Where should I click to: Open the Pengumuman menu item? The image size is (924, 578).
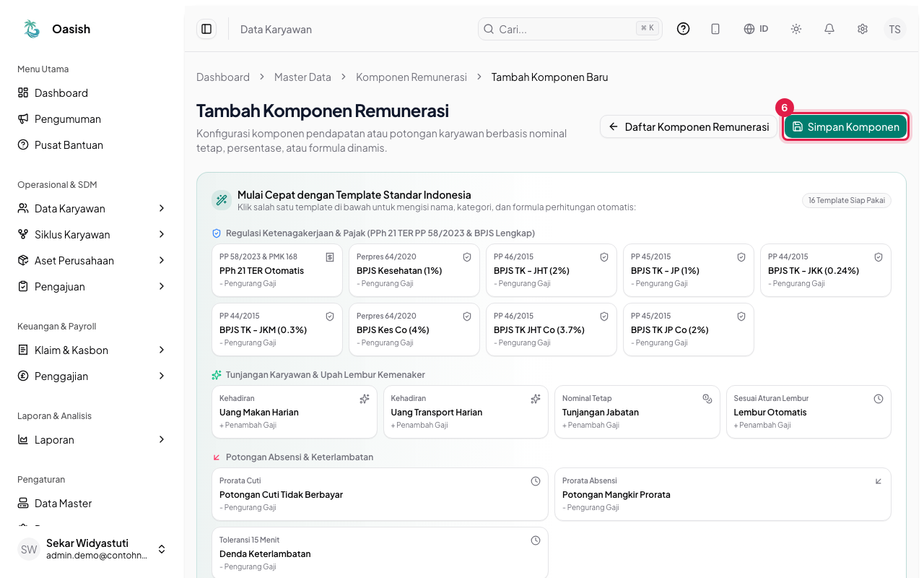92,118
